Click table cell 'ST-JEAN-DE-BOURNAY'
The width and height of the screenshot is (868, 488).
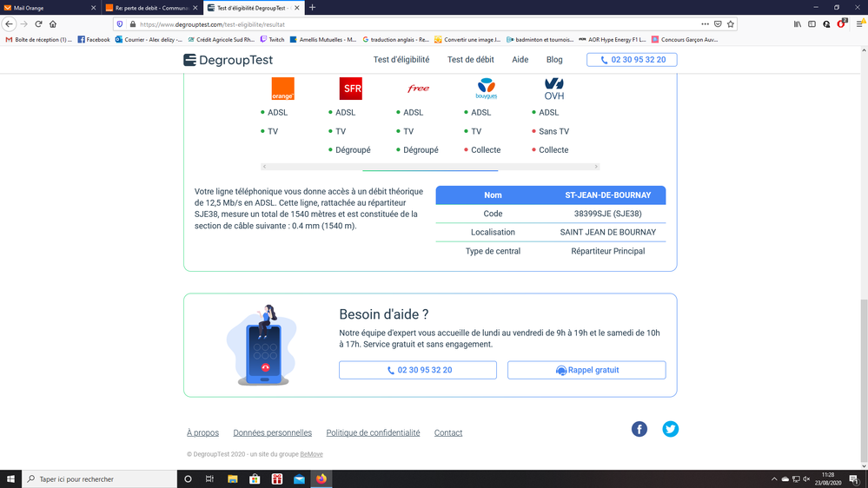point(608,195)
